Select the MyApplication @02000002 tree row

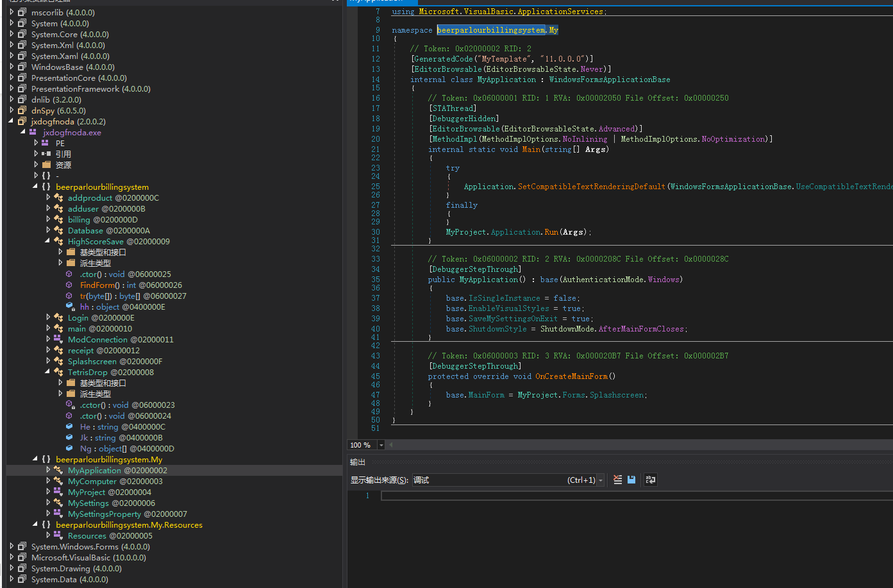(x=173, y=470)
